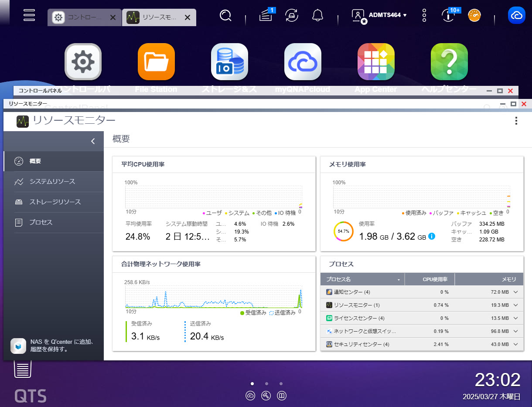Select プロセス in the sidebar
Viewport: 532px width, 407px height.
[x=54, y=223]
